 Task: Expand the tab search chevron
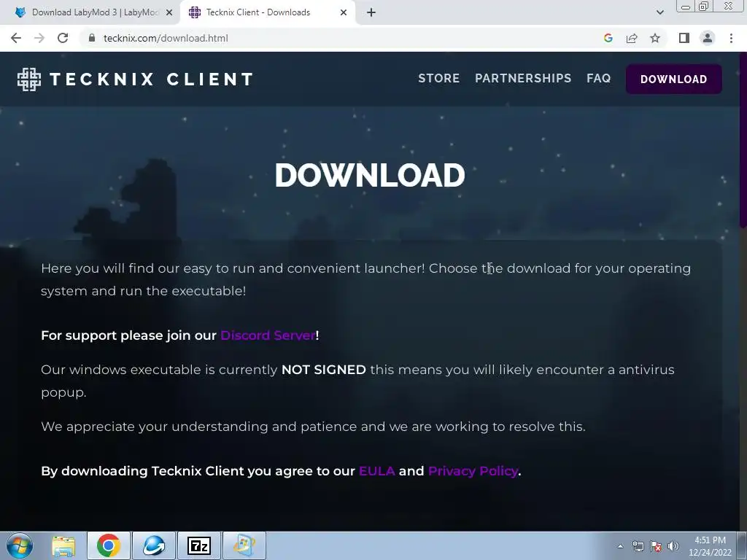[x=659, y=12]
